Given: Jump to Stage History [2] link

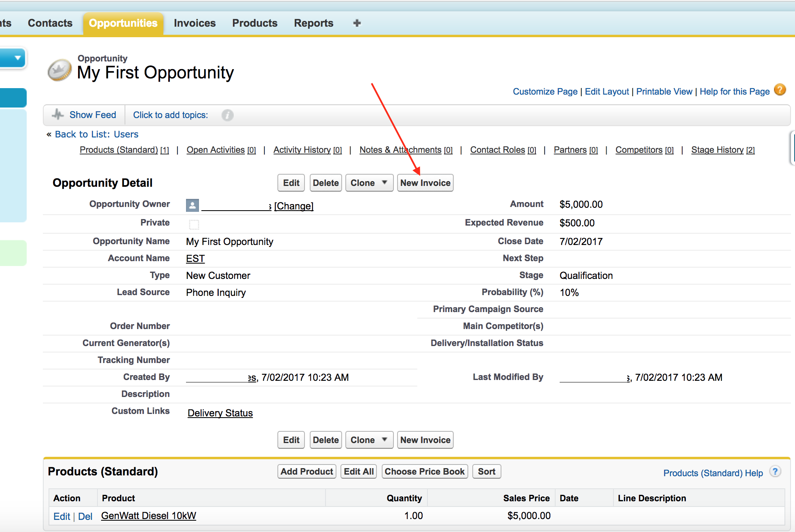Looking at the screenshot, I should (723, 150).
